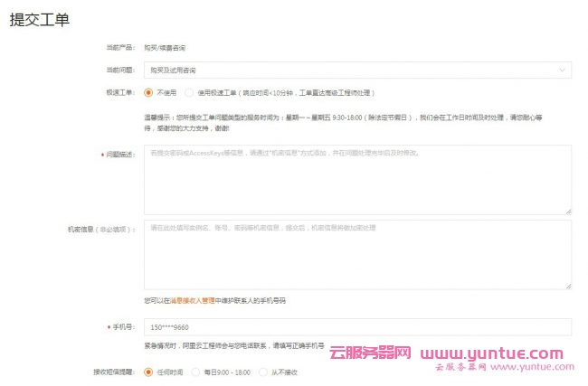
Task: Click the 手机号 phone number field
Action: pos(357,327)
